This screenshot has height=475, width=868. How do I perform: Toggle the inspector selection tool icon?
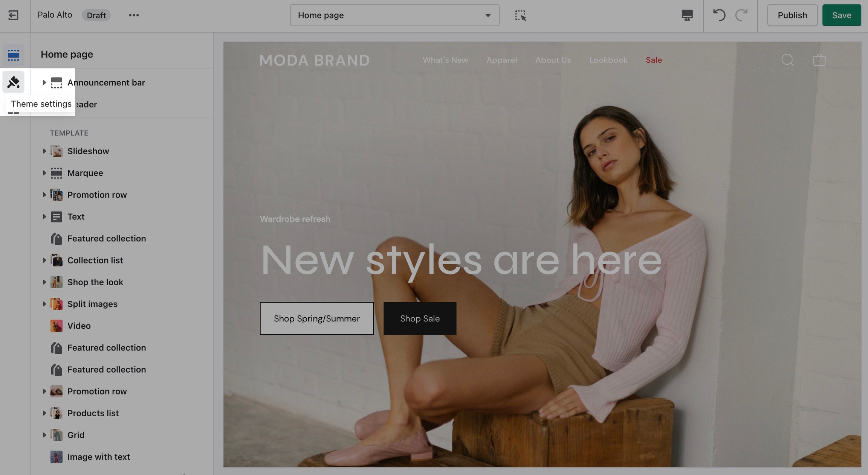point(520,15)
